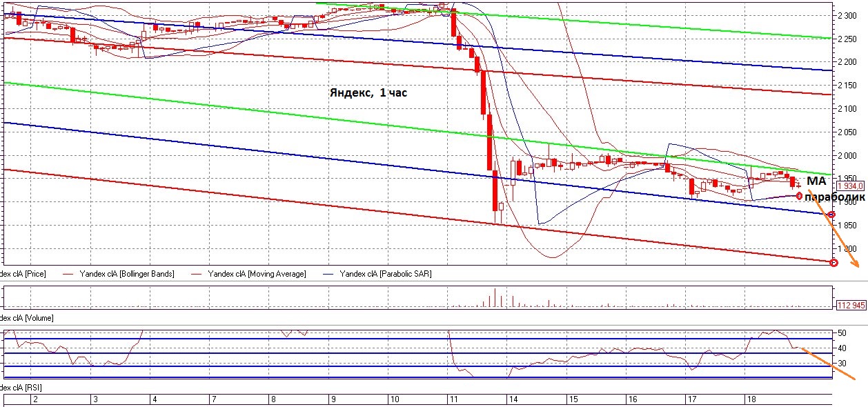This screenshot has height=407, width=868.
Task: Click the RSI axis label 50
Action: (x=842, y=333)
